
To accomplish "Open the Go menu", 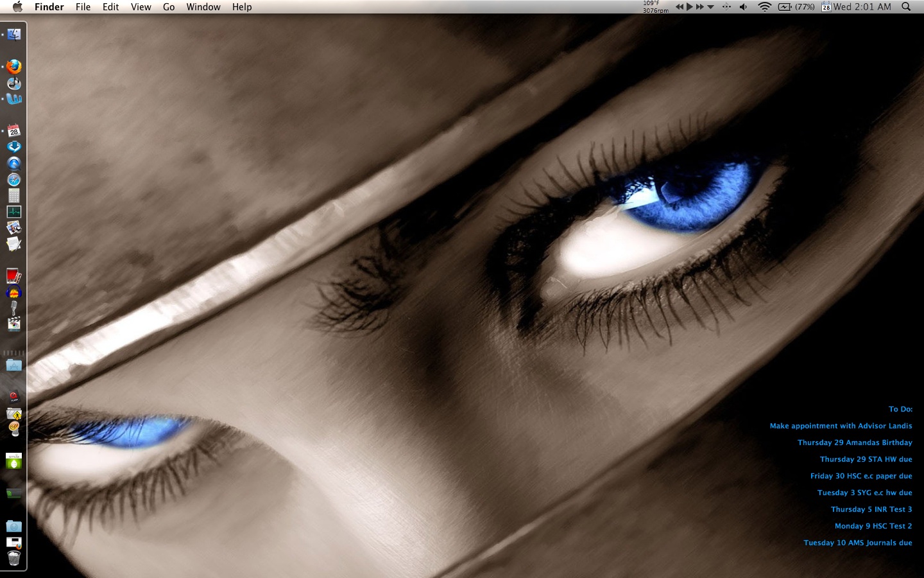I will tap(169, 6).
